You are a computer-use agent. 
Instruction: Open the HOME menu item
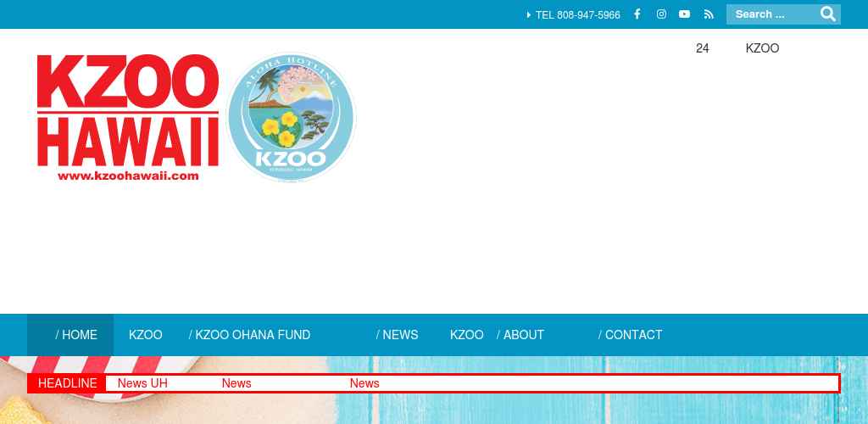(70, 335)
